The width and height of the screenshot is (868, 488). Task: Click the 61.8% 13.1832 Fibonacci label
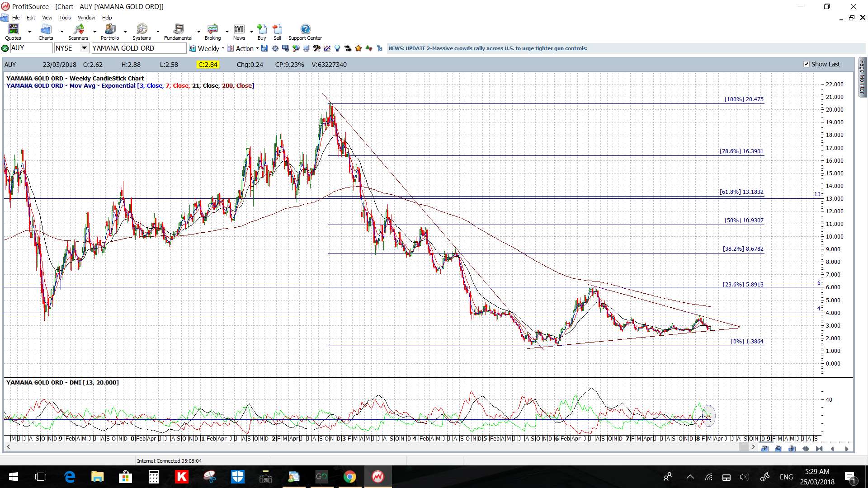tap(741, 192)
